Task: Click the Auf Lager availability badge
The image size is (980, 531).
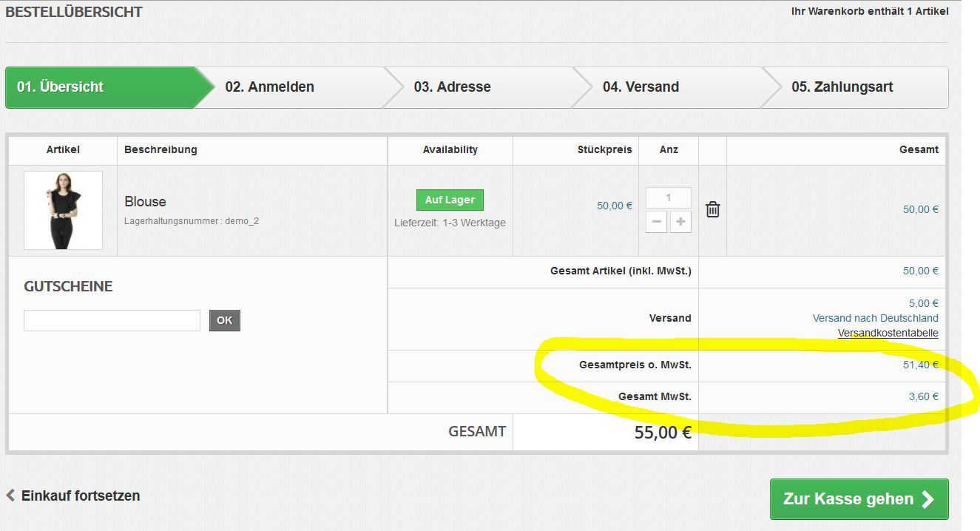Action: pos(450,200)
